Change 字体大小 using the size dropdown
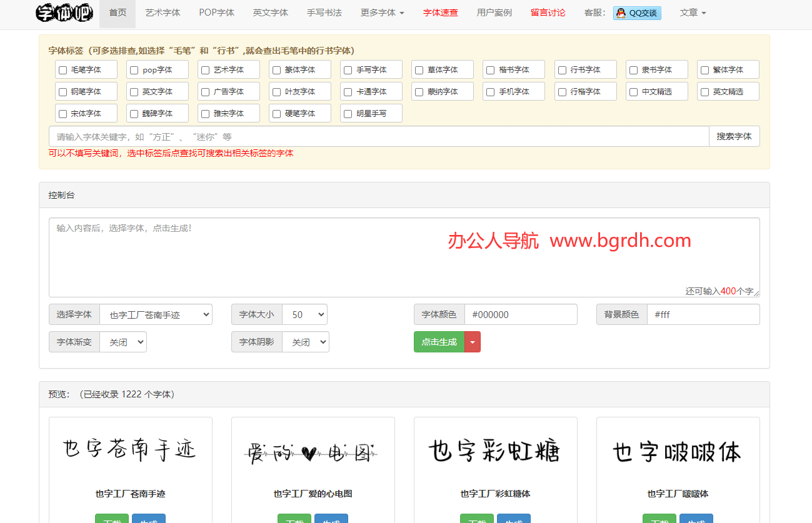812x523 pixels. (x=304, y=314)
